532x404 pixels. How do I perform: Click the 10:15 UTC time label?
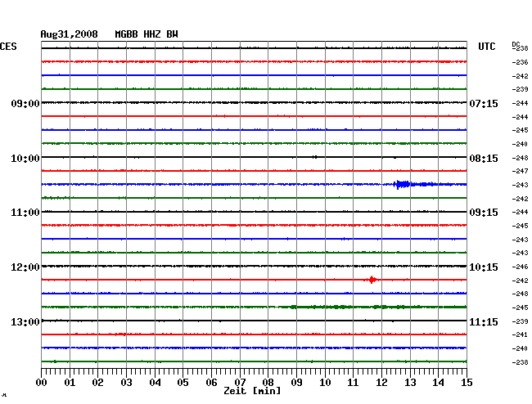coord(484,267)
